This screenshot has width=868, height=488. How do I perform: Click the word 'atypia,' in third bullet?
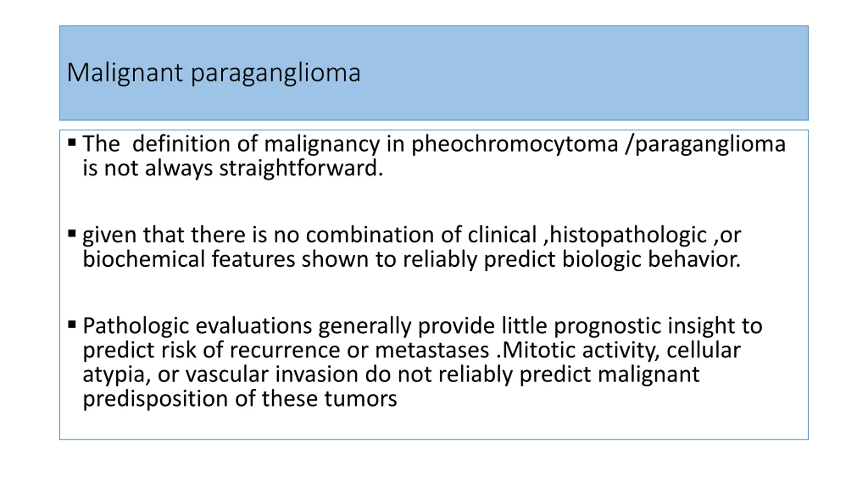point(117,375)
